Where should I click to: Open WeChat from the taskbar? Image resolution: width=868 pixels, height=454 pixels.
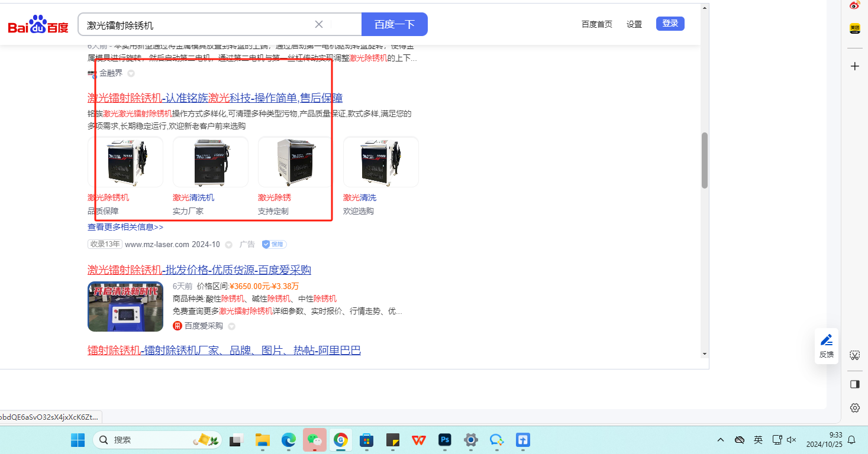[314, 440]
